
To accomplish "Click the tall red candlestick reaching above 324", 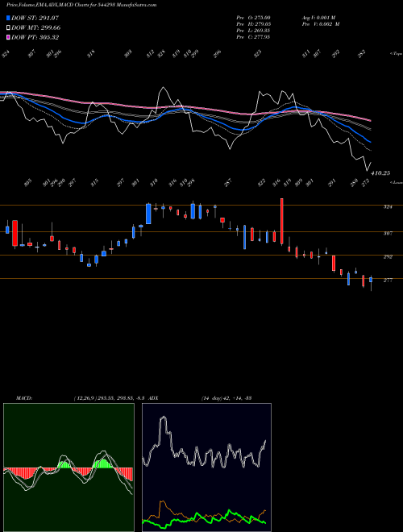I will tap(281, 221).
